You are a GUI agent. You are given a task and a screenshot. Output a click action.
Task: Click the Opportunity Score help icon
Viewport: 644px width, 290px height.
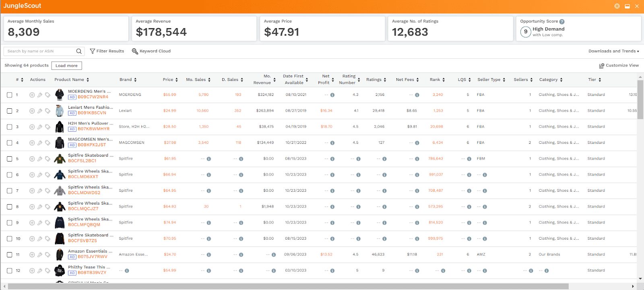[x=562, y=22]
